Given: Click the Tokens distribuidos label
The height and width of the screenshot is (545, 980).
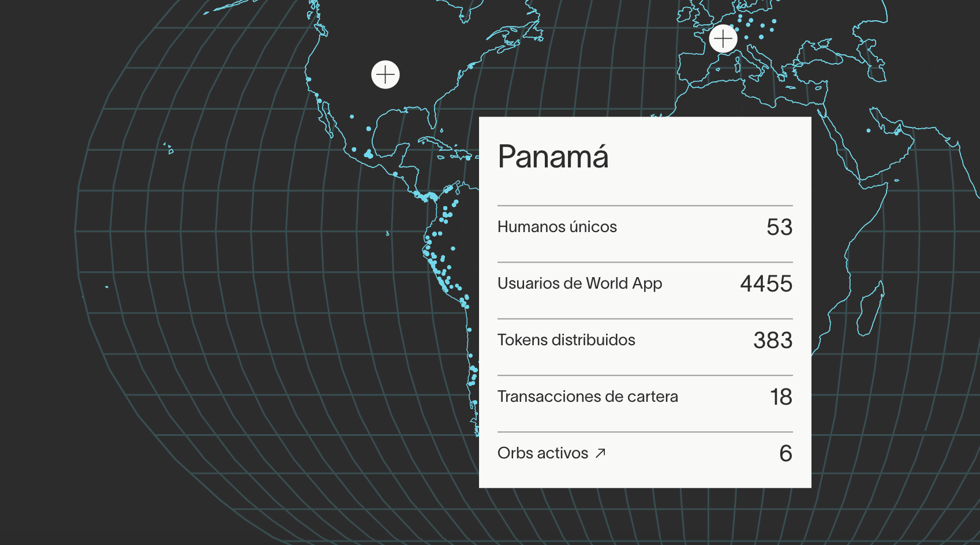Looking at the screenshot, I should click(566, 340).
